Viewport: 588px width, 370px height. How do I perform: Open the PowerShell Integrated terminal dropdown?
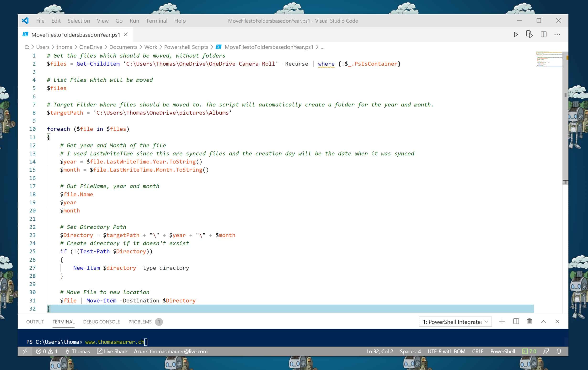click(x=455, y=322)
